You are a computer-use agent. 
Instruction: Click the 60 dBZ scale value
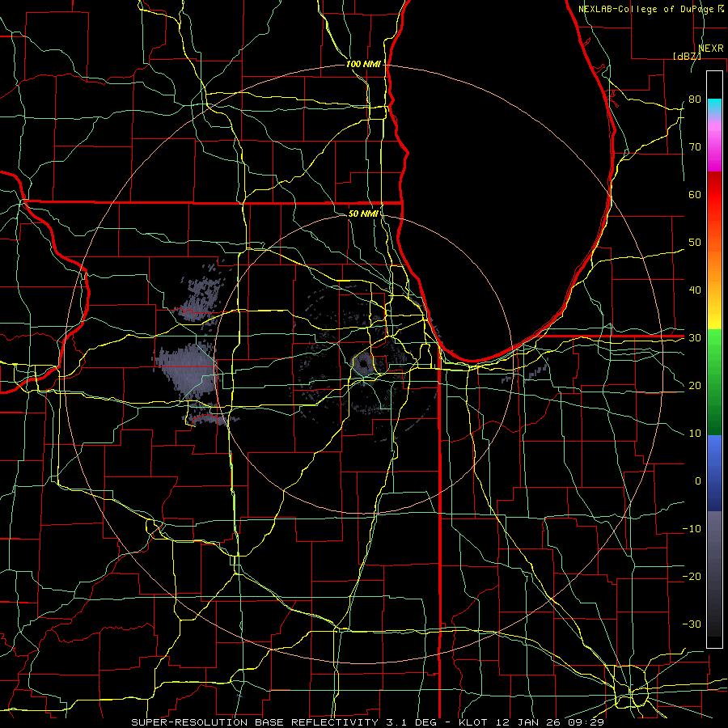click(x=695, y=194)
